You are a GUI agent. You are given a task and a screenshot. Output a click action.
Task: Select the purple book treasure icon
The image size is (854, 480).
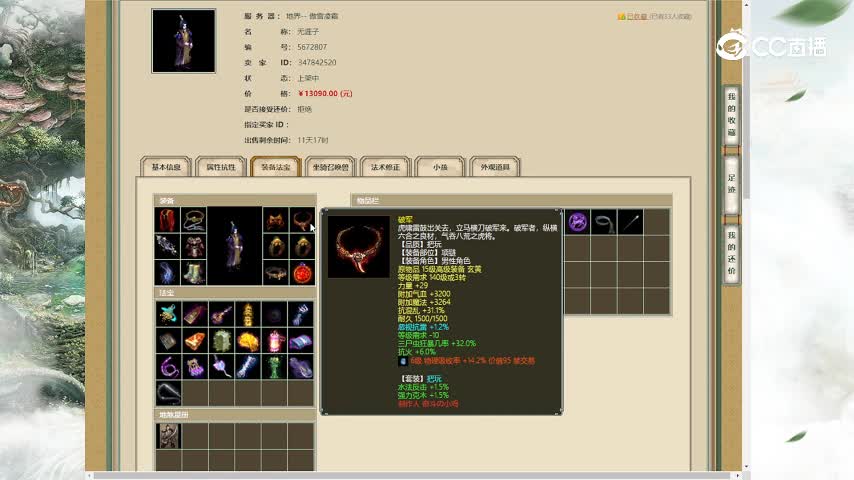(x=301, y=341)
